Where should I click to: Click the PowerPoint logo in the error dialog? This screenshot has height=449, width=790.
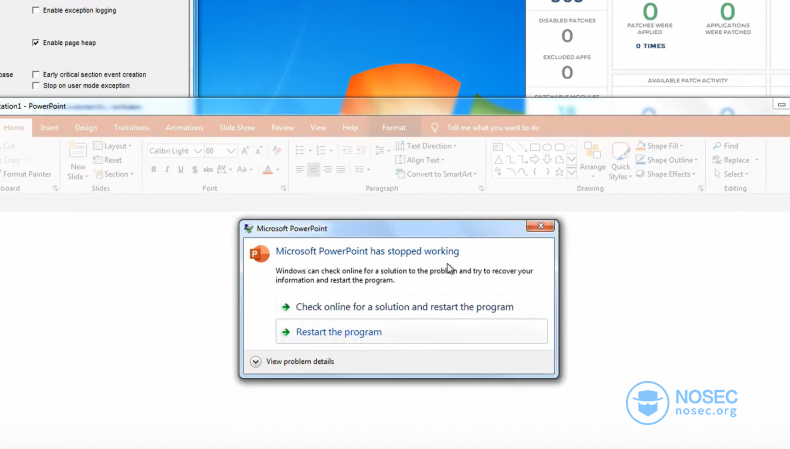point(259,253)
